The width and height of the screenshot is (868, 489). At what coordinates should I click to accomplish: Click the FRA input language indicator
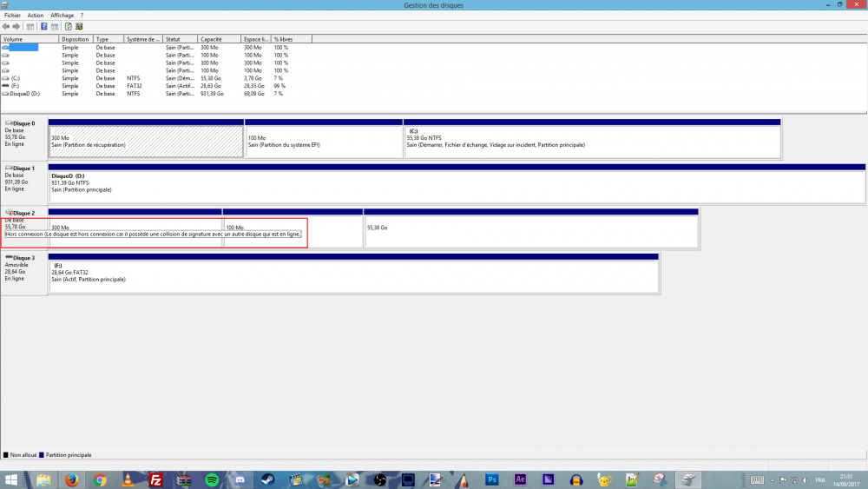pos(820,480)
